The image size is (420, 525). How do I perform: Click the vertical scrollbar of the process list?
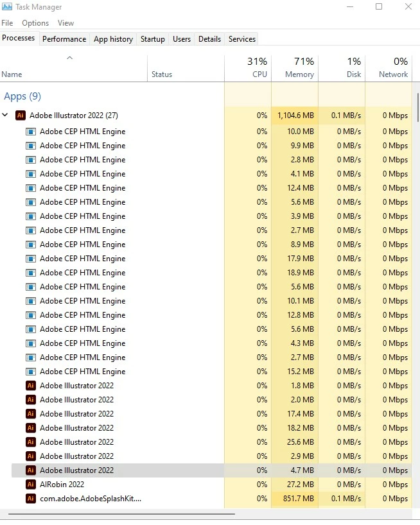(x=417, y=107)
